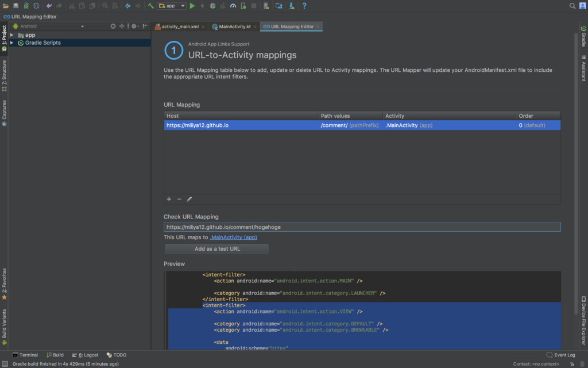This screenshot has height=368, width=588.
Task: Open the TODO tool window
Action: coord(116,355)
